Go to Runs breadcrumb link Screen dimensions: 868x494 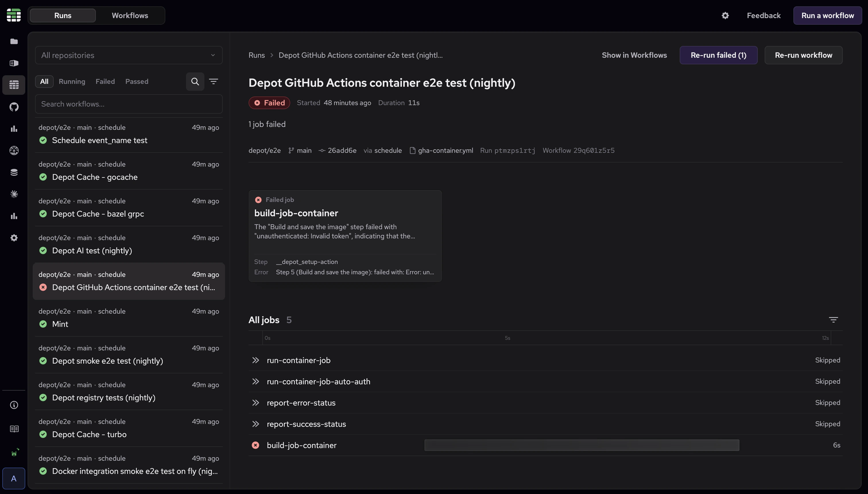point(257,55)
